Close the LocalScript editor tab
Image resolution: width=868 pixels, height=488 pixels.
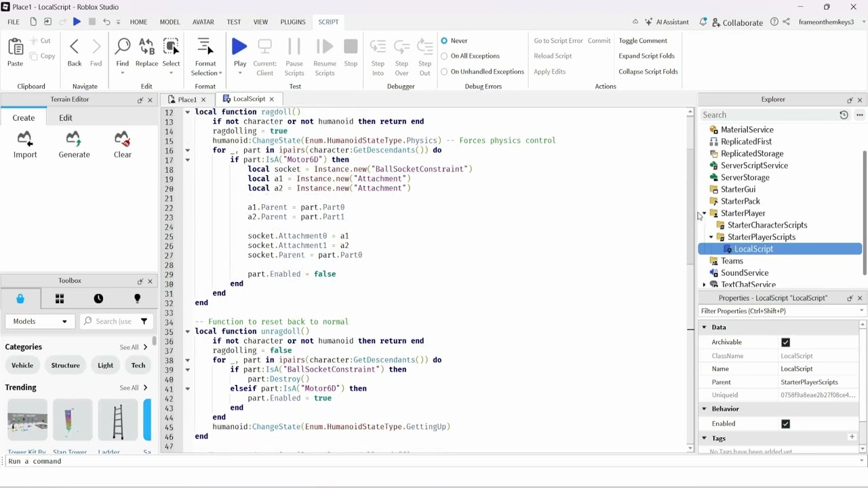click(x=271, y=99)
